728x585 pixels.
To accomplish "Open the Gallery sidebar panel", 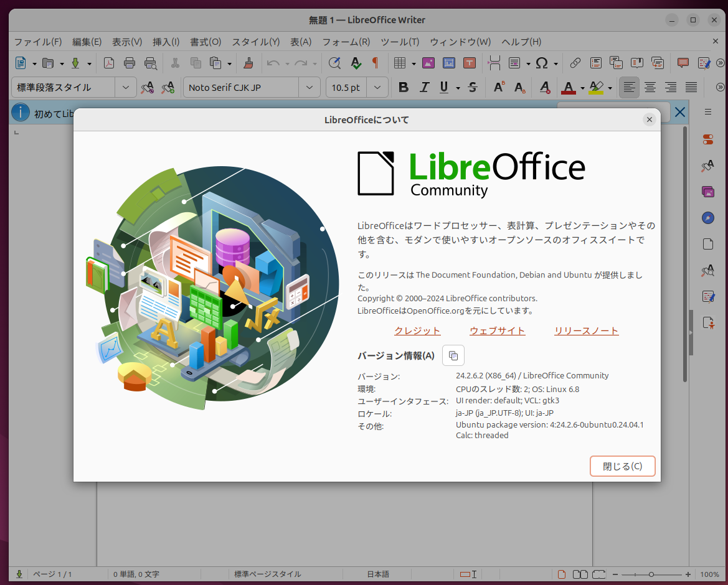I will 708,191.
